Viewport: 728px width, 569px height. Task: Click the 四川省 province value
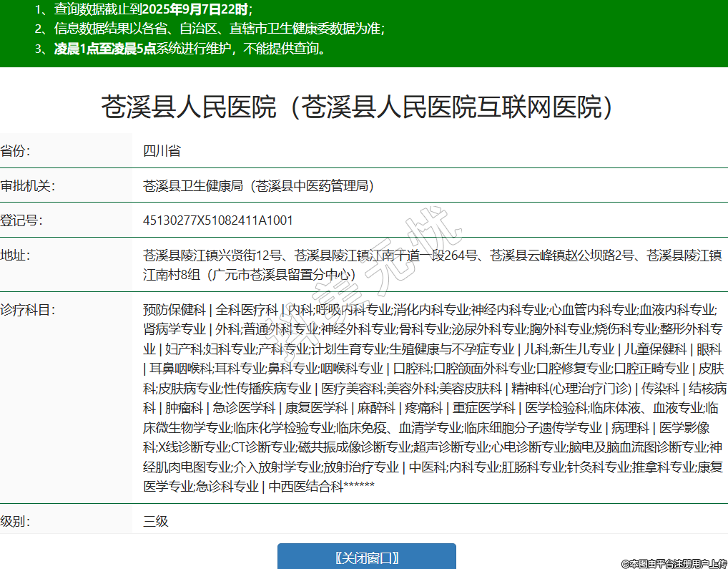(x=162, y=151)
